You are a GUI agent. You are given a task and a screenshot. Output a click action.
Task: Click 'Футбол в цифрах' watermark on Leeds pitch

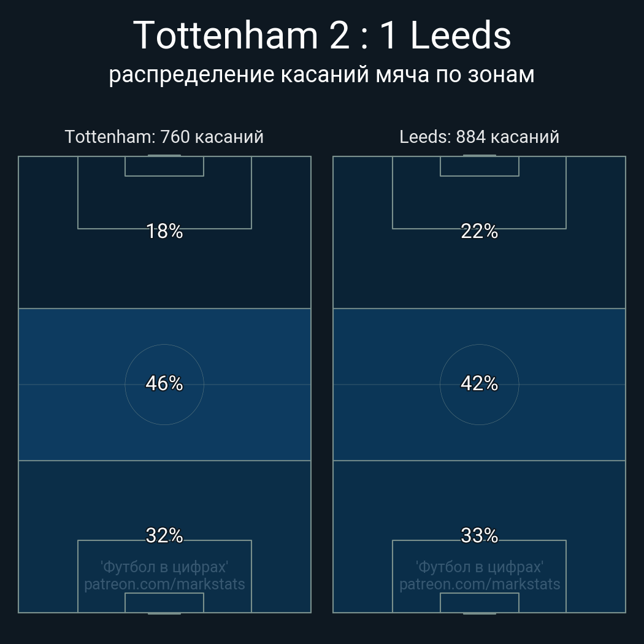click(x=479, y=567)
